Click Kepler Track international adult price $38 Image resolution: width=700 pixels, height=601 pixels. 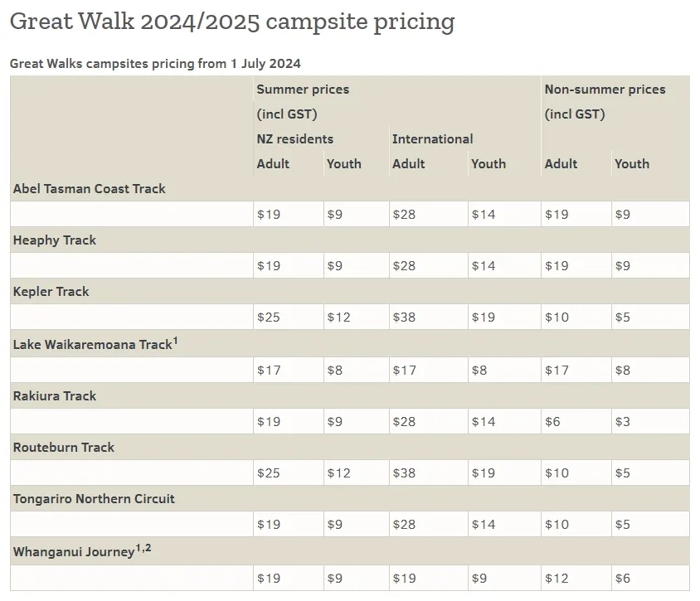tap(404, 317)
